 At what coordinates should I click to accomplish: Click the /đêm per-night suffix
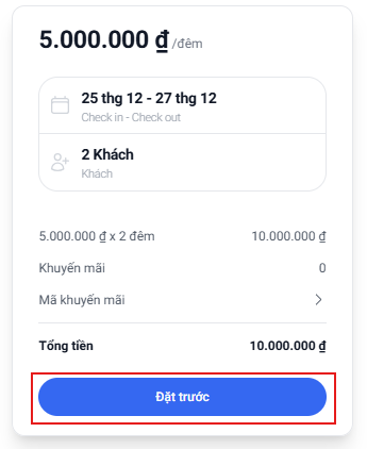pyautogui.click(x=187, y=44)
